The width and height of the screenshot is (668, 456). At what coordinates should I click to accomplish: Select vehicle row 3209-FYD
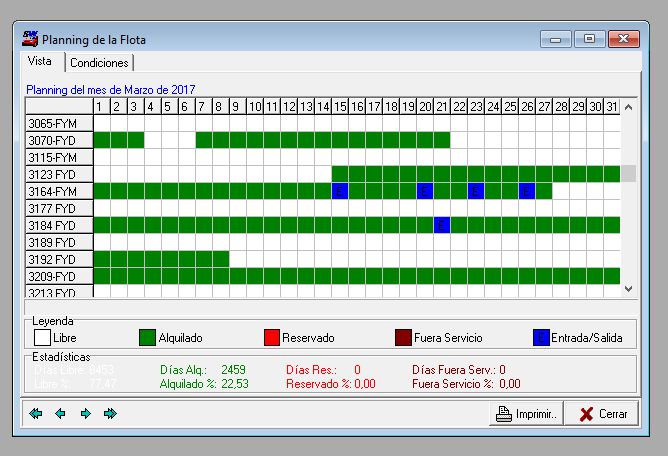tap(59, 276)
